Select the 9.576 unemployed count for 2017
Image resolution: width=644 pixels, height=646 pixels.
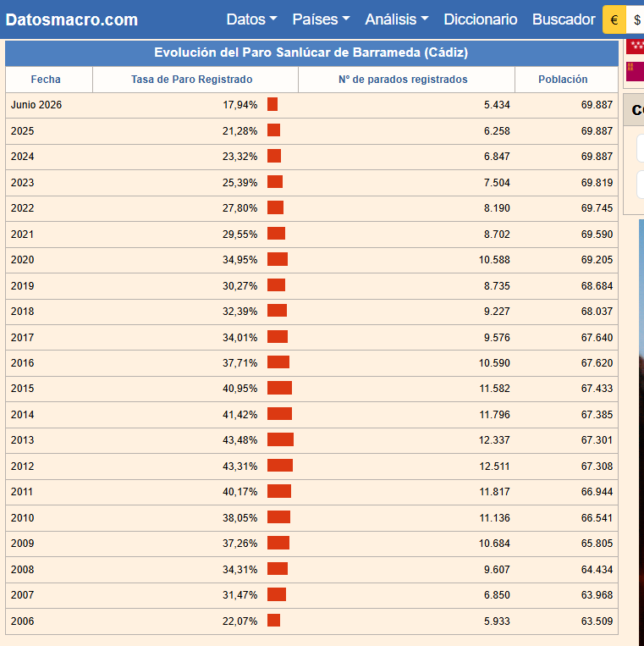tap(497, 338)
